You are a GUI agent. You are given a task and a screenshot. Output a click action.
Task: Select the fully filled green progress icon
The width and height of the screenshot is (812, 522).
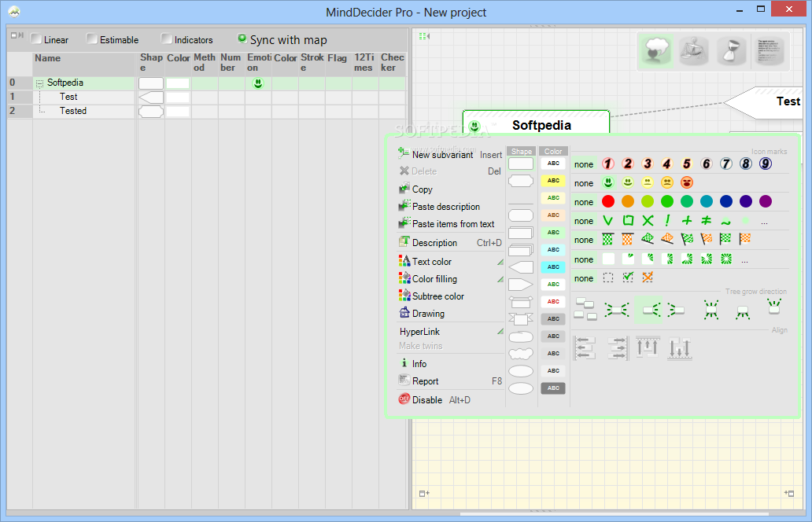click(x=726, y=259)
